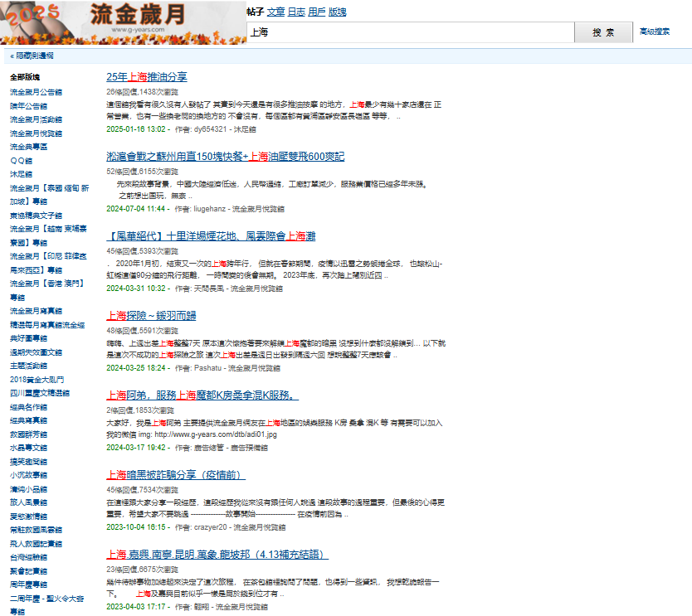
Task: Click the 搜索 search button
Action: pos(603,32)
